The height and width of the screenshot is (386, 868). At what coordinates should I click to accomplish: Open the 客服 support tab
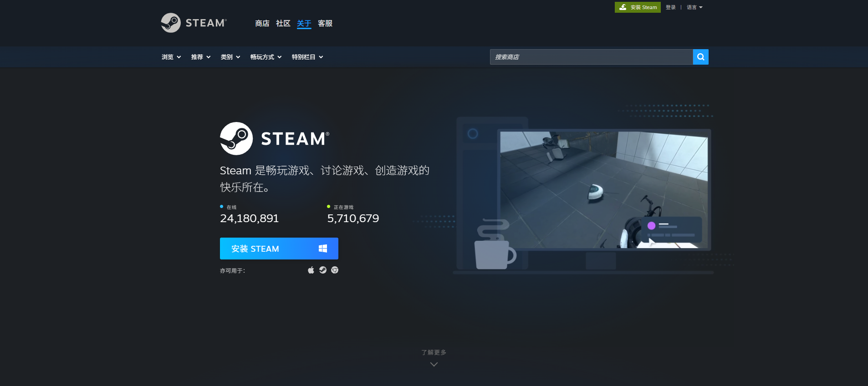tap(325, 23)
